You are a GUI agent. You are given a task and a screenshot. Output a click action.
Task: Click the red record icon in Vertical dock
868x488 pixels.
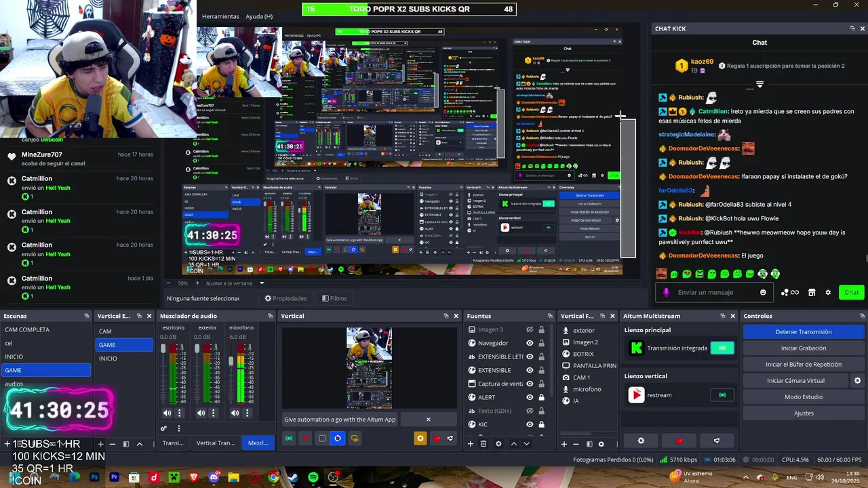pos(306,439)
